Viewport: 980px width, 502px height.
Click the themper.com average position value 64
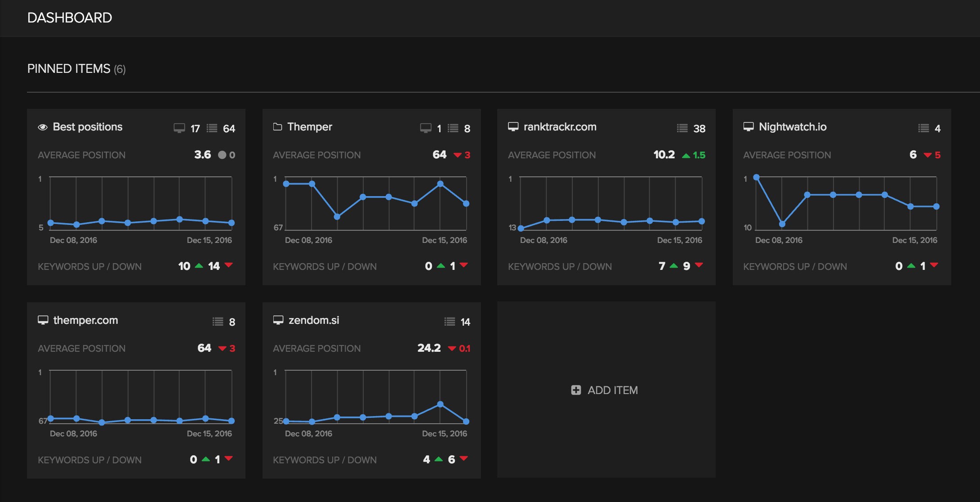(x=204, y=348)
